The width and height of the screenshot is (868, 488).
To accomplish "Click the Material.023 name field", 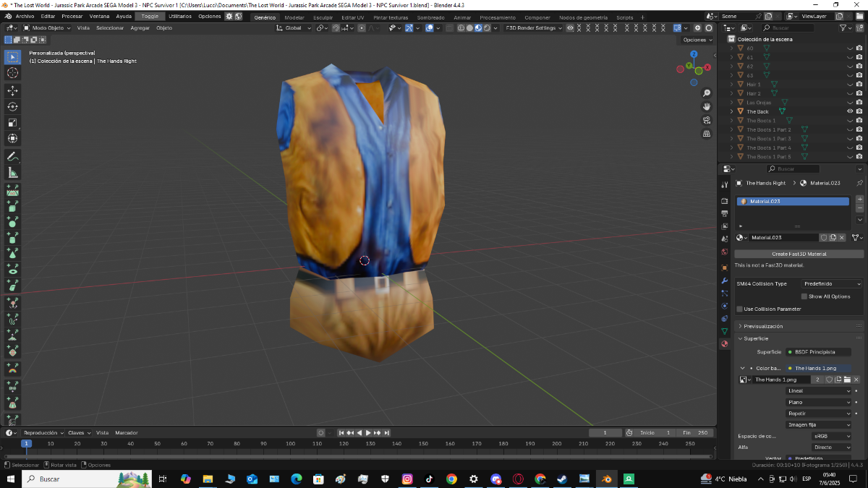I will pyautogui.click(x=784, y=237).
